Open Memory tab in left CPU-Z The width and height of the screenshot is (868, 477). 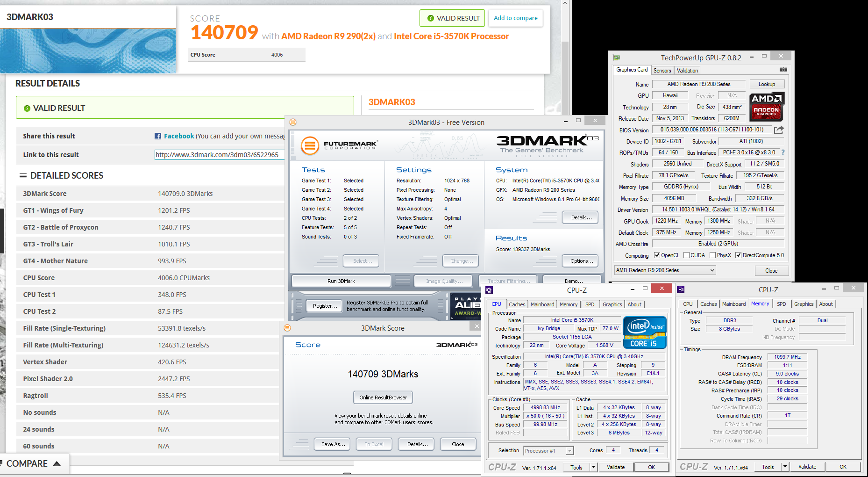[568, 304]
